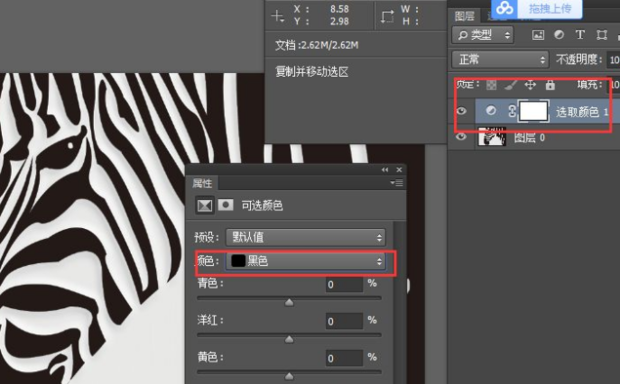Click the info panel width-height icon

coord(387,16)
